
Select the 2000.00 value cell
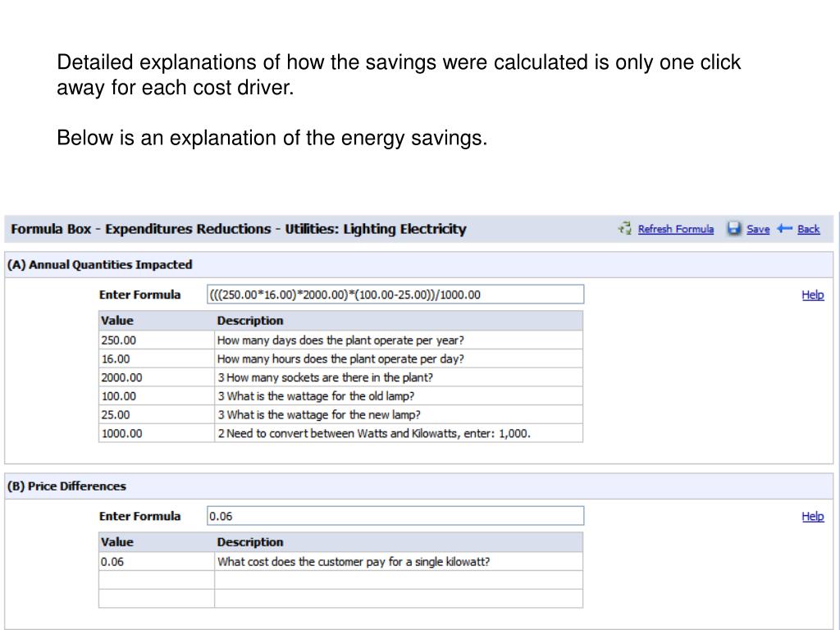[157, 377]
